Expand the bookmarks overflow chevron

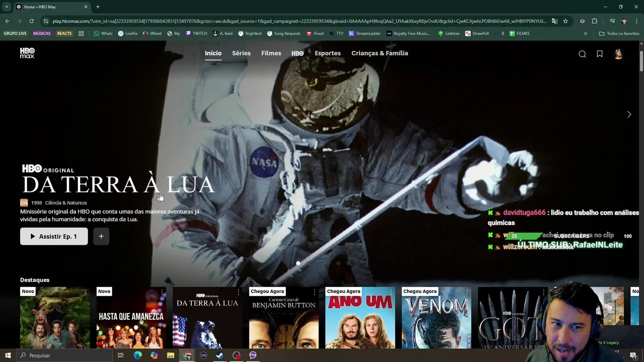585,34
